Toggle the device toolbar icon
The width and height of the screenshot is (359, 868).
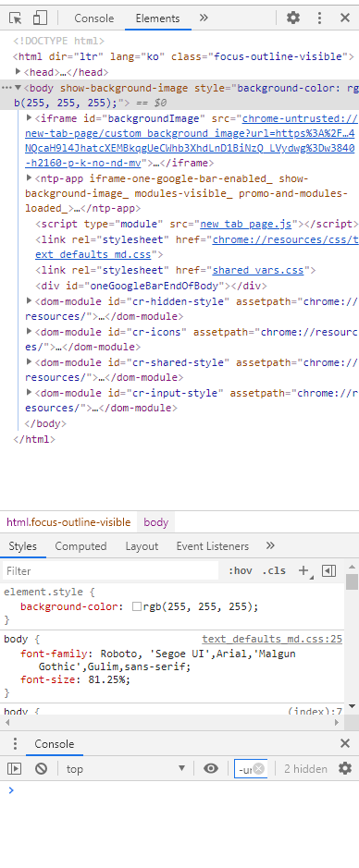tap(40, 18)
